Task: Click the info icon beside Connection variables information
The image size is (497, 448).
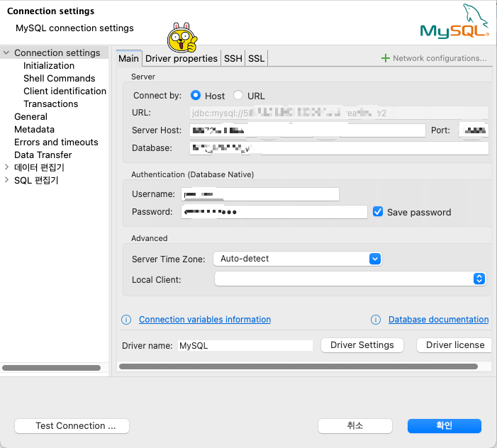Action: [x=126, y=320]
